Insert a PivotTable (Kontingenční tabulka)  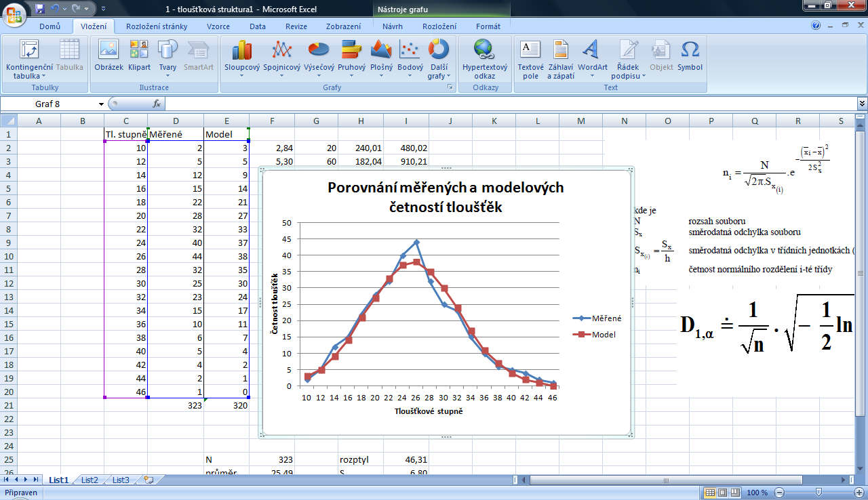pyautogui.click(x=30, y=60)
